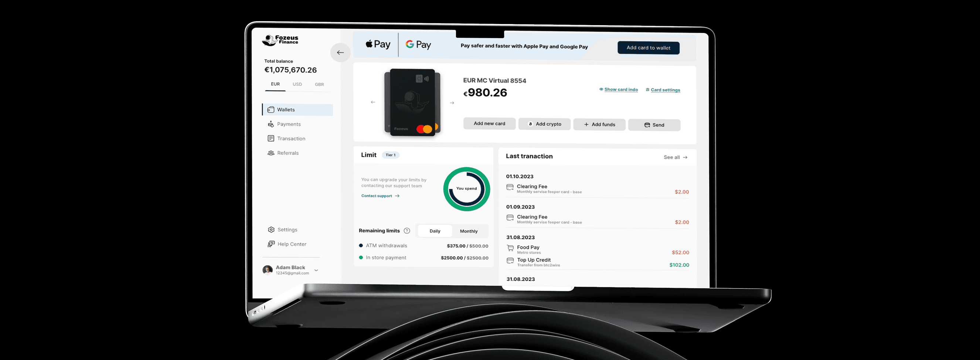Click Add new card button
The image size is (980, 360).
pos(489,124)
